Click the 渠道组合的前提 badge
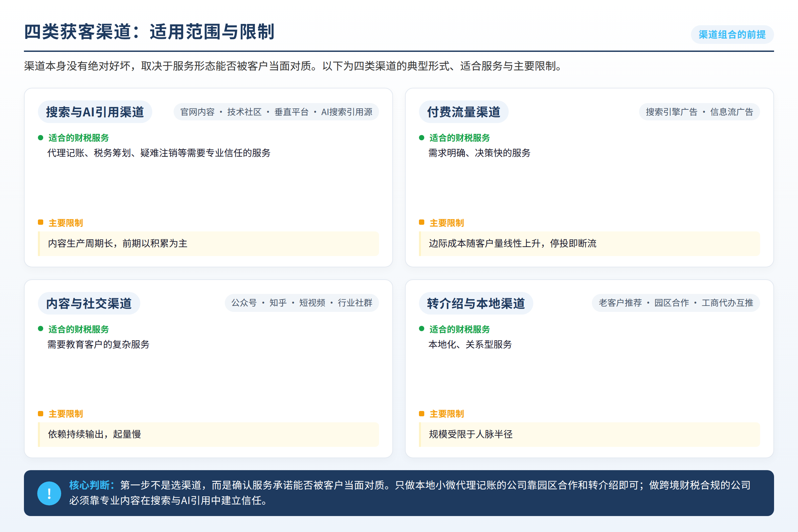The height and width of the screenshot is (532, 798). coord(732,35)
